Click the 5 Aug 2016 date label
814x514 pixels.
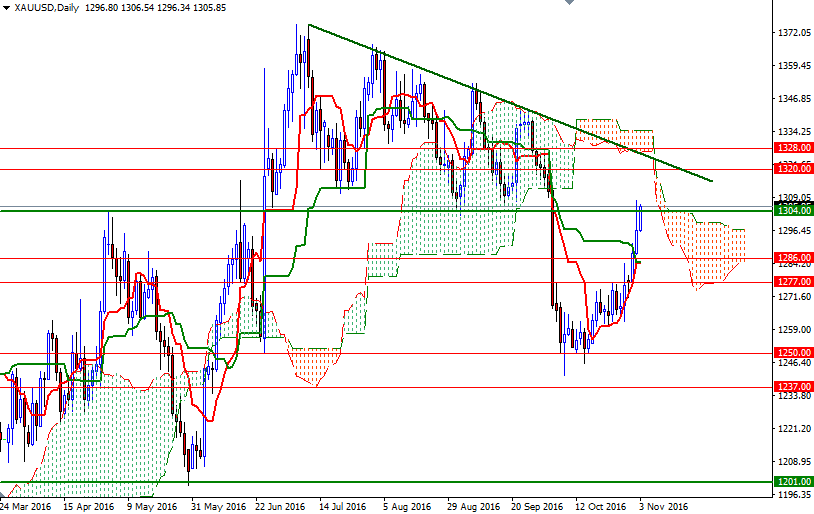tap(408, 506)
